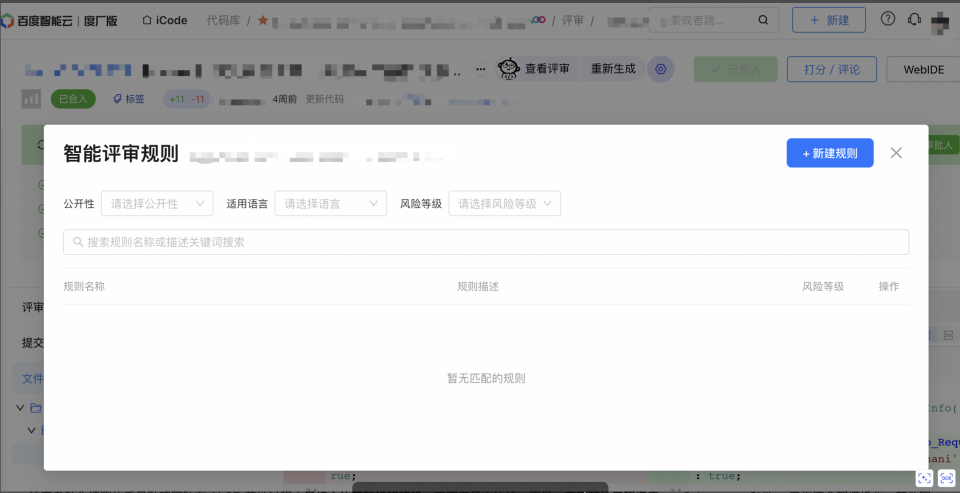Image resolution: width=960 pixels, height=493 pixels.
Task: Click the 暂无匹配的规则 empty message
Action: 486,378
